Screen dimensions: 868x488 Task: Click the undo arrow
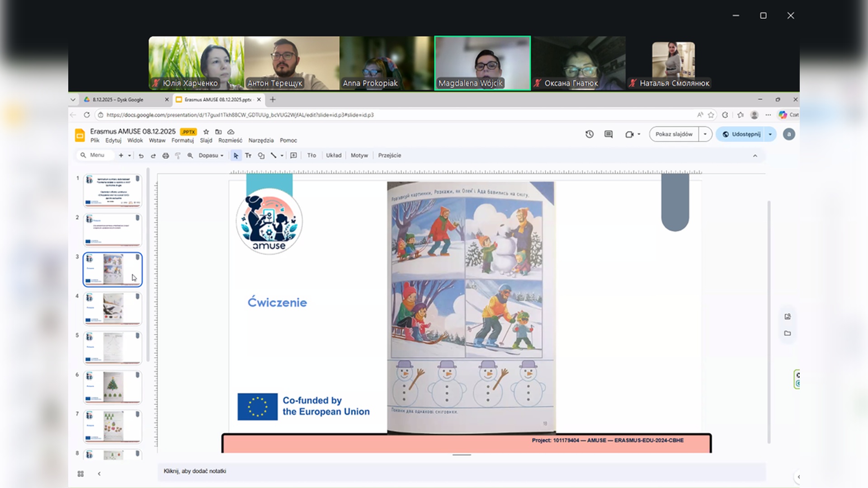[141, 155]
